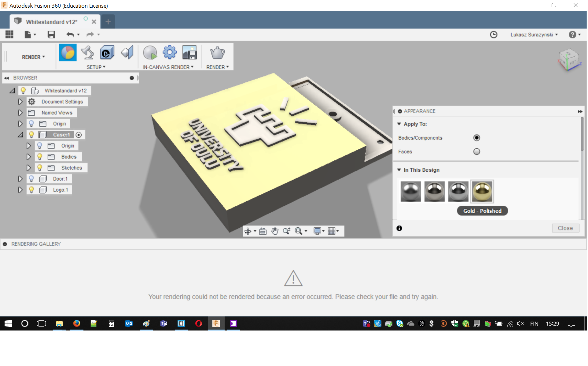
Task: Open Firefox from the taskbar
Action: (x=76, y=324)
